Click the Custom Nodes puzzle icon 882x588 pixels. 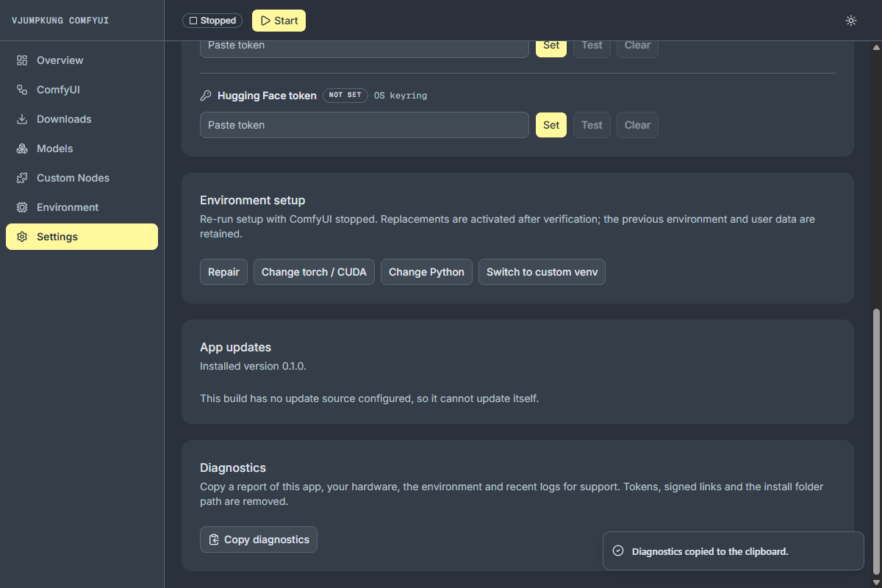(x=22, y=178)
